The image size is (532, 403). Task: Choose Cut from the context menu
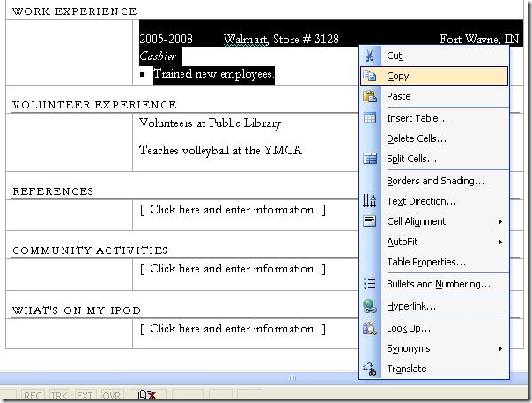pos(434,56)
